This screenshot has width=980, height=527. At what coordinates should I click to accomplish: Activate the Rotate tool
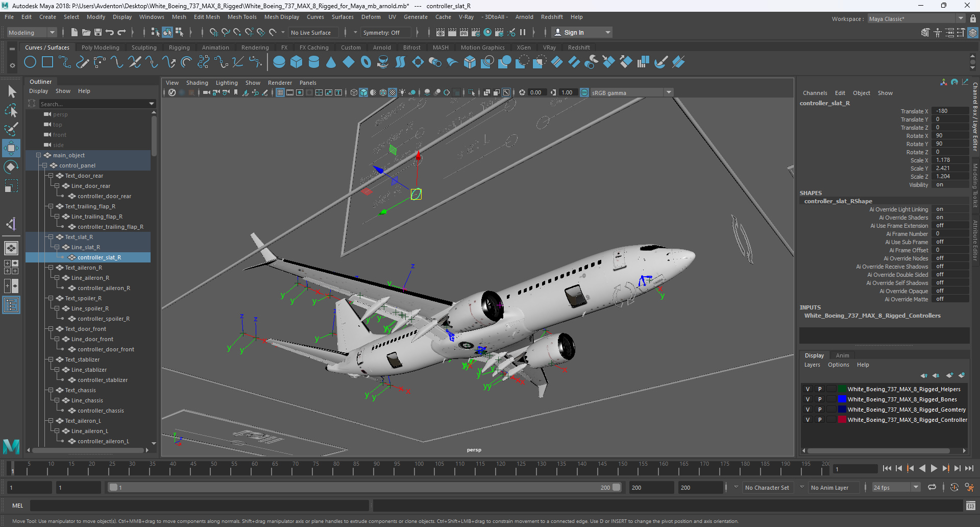(x=11, y=167)
